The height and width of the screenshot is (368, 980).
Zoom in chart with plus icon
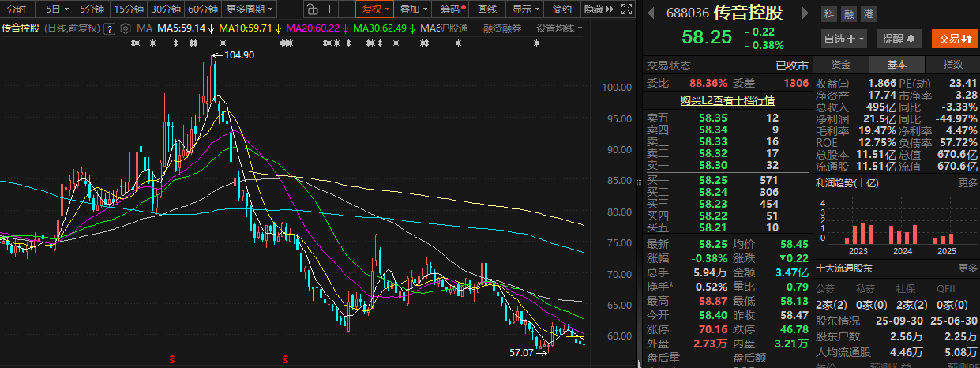pyautogui.click(x=329, y=9)
